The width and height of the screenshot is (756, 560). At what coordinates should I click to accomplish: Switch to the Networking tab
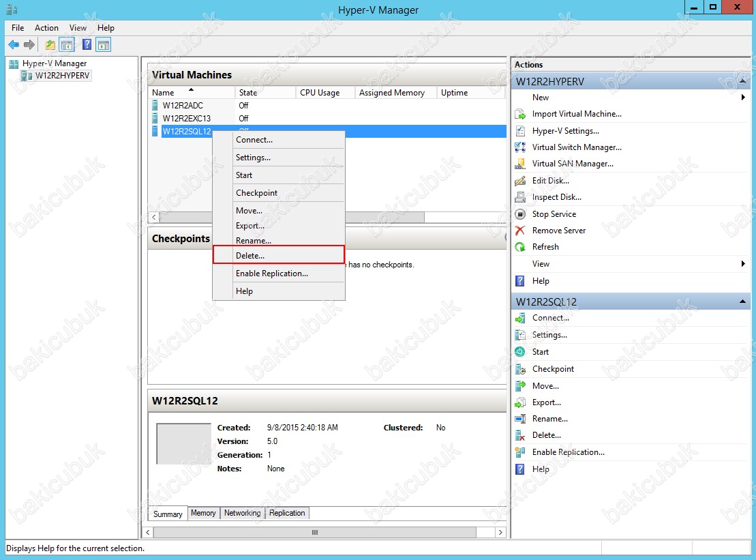(243, 513)
